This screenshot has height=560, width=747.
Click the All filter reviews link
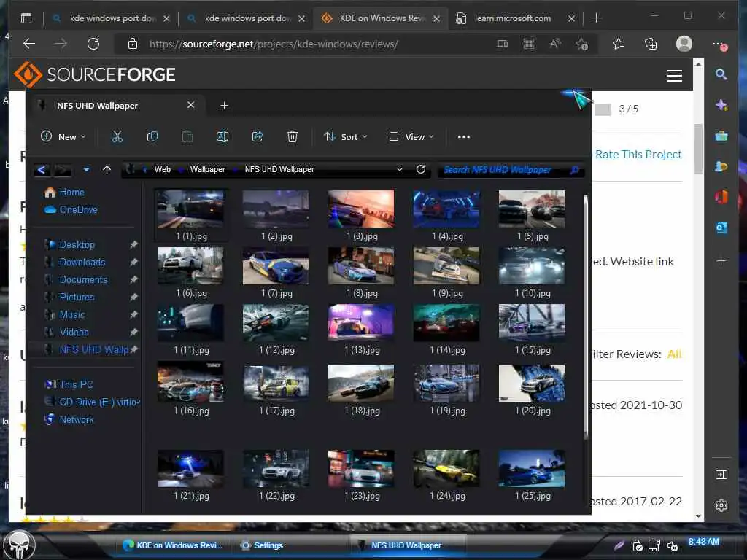click(x=674, y=354)
